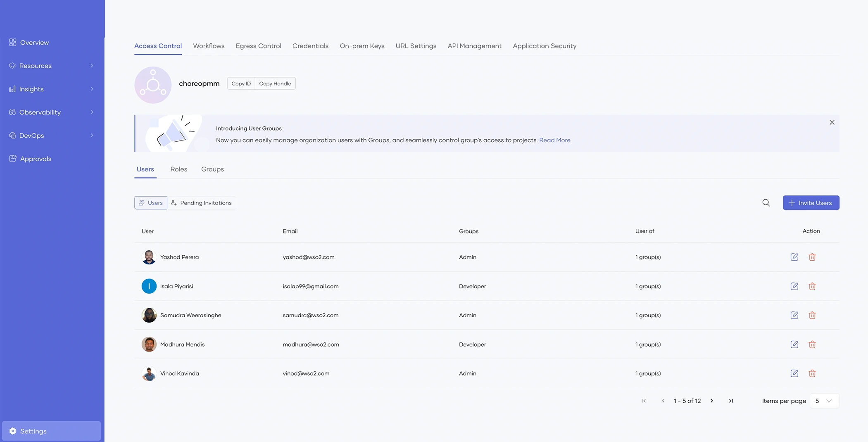Toggle the Pending Invitations filter
868x442 pixels.
click(202, 202)
